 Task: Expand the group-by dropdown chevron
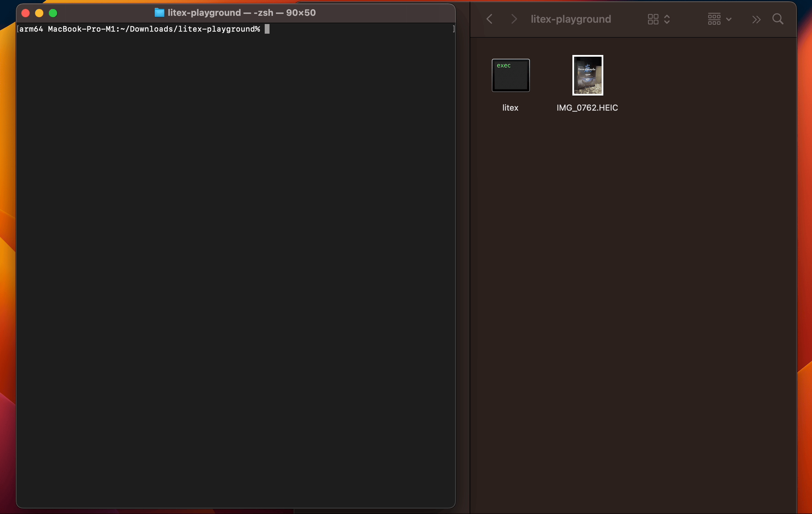(729, 19)
